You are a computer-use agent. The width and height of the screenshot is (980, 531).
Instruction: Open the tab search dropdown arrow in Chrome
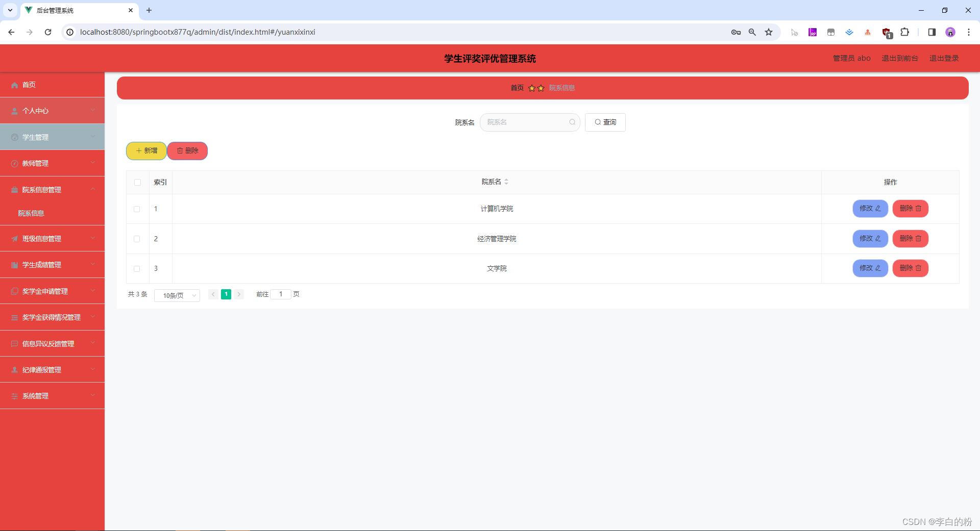coord(10,10)
